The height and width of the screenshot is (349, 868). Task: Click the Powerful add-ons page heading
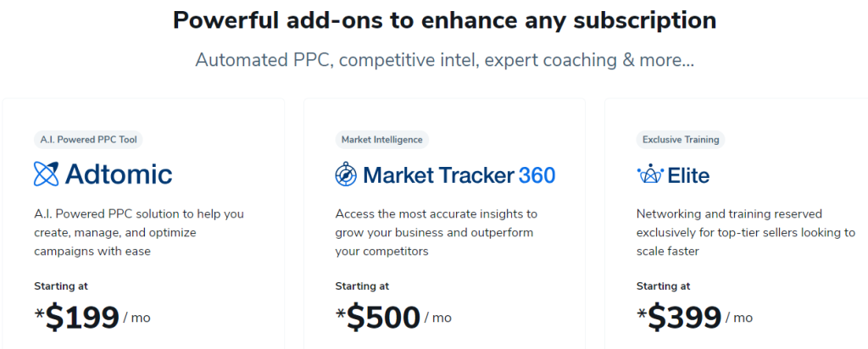pos(444,20)
